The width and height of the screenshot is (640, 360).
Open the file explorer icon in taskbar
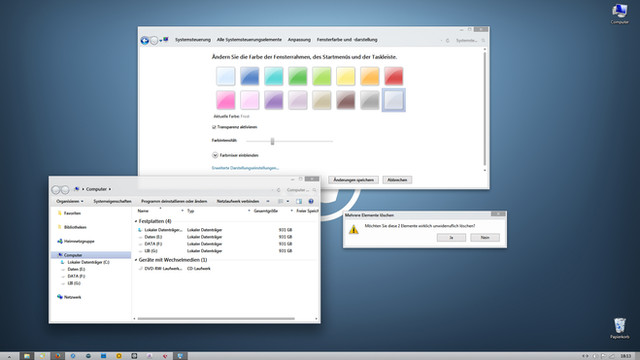tap(27, 356)
